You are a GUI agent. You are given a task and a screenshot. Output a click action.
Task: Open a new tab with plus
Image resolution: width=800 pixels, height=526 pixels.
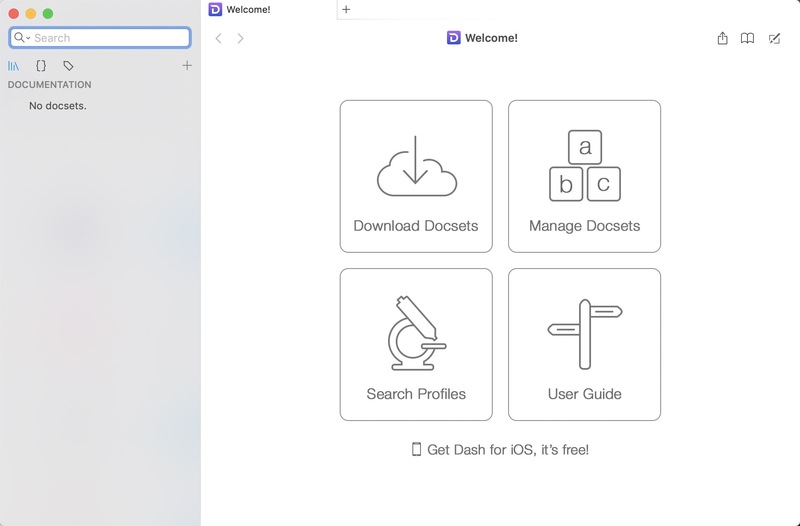coord(346,9)
